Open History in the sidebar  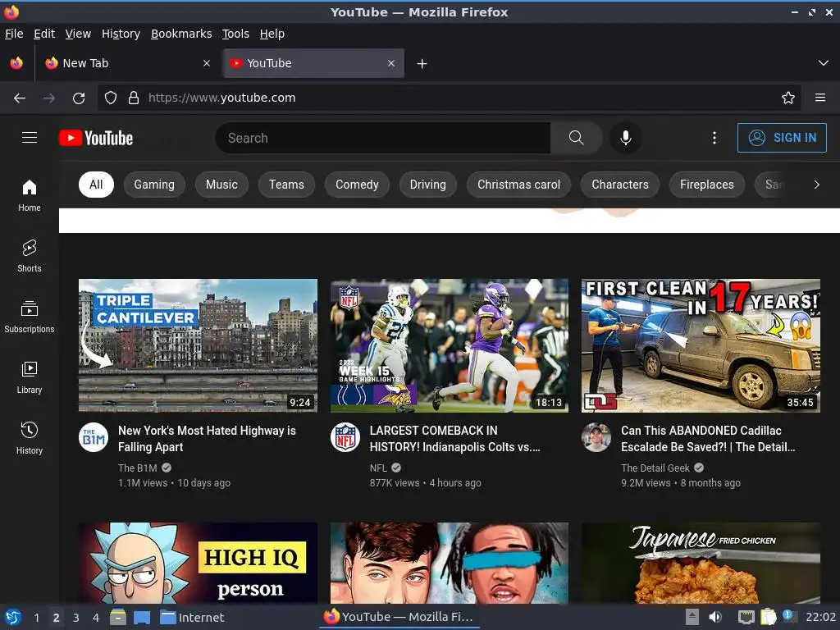click(30, 438)
